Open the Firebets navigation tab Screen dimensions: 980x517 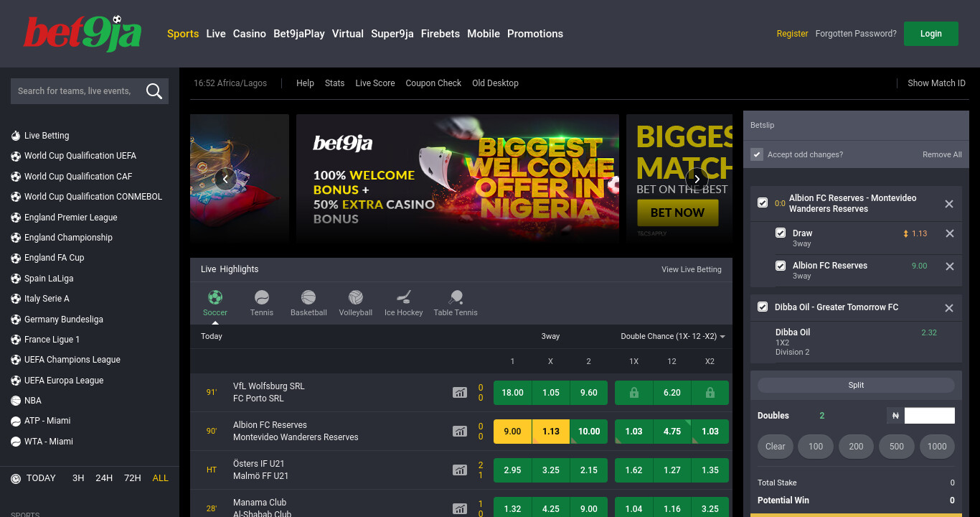pos(440,34)
